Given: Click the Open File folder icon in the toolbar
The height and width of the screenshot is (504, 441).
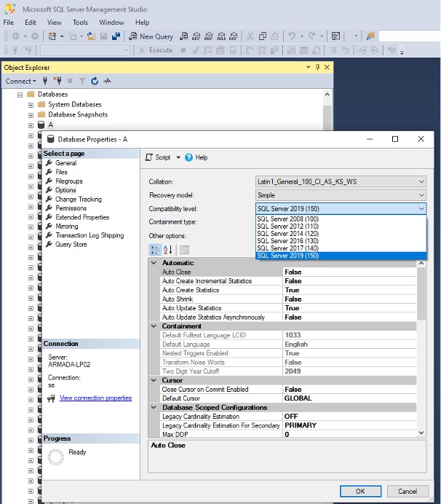Looking at the screenshot, I should 91,36.
